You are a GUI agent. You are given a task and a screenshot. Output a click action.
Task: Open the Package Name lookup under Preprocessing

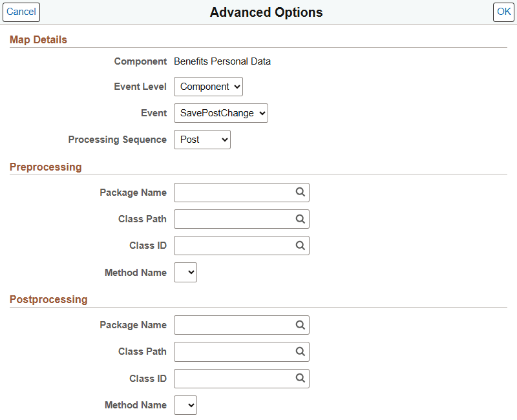[x=300, y=192]
